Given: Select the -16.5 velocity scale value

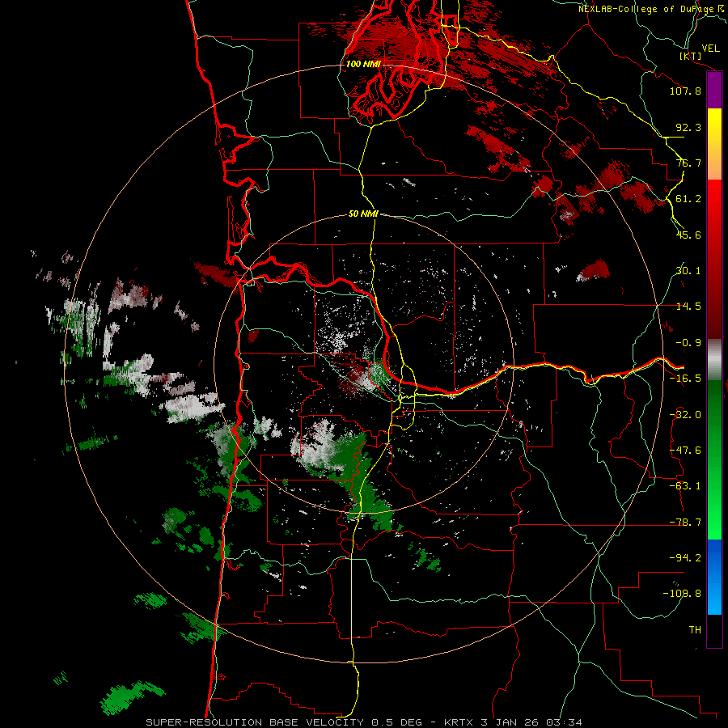Looking at the screenshot, I should tap(685, 379).
